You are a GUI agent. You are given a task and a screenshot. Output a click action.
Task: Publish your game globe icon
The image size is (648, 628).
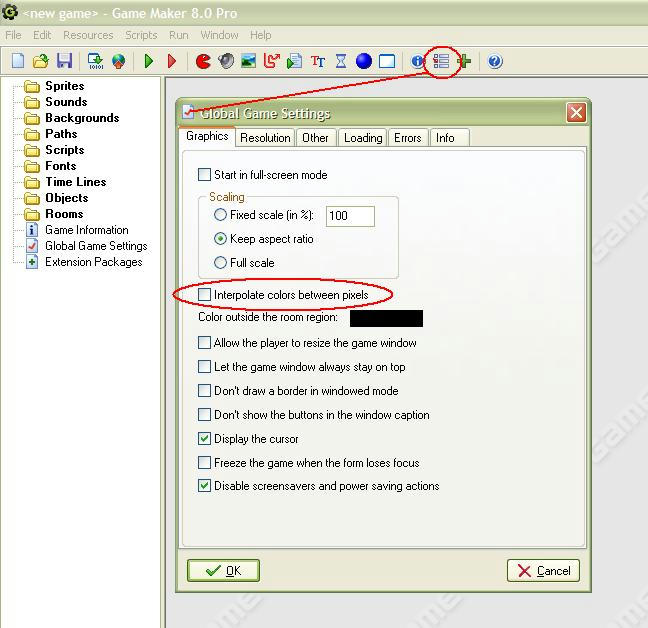[119, 61]
